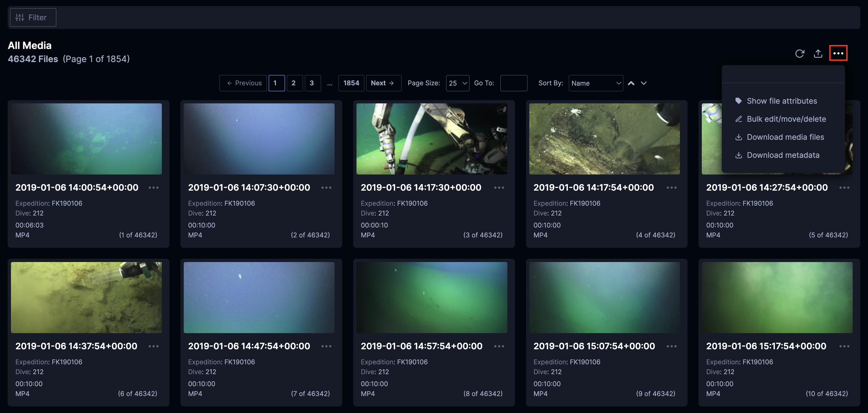868x413 pixels.
Task: Click the Filter button
Action: click(x=33, y=18)
